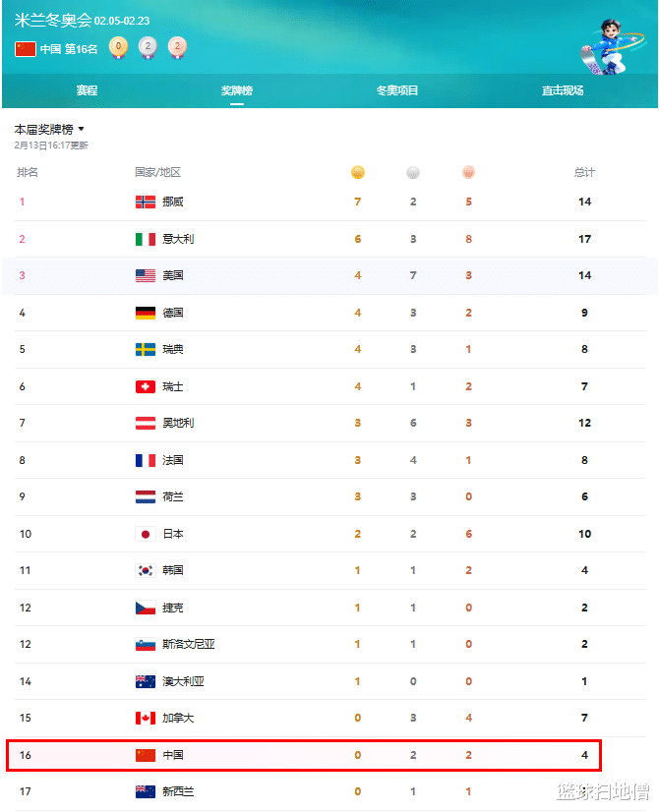Click the Norway flag icon

click(x=146, y=203)
